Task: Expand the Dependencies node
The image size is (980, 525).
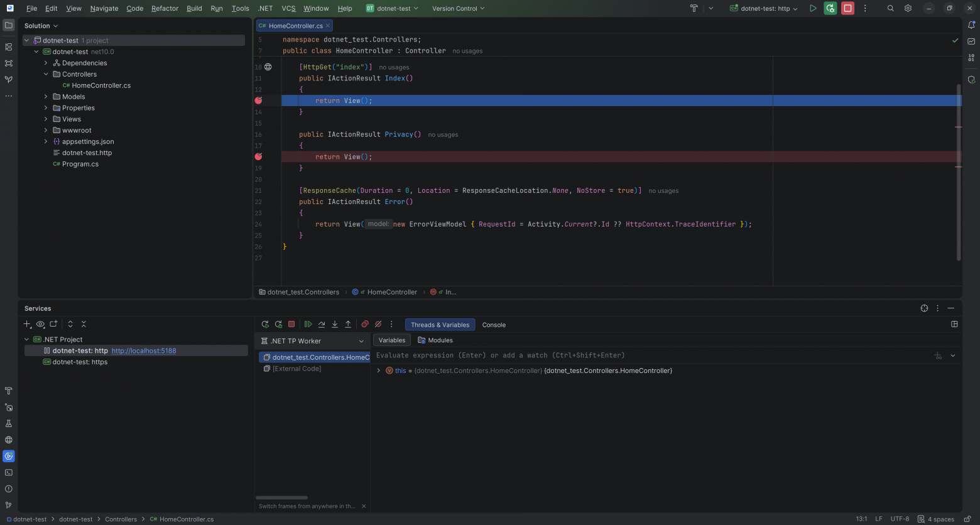Action: (x=46, y=63)
